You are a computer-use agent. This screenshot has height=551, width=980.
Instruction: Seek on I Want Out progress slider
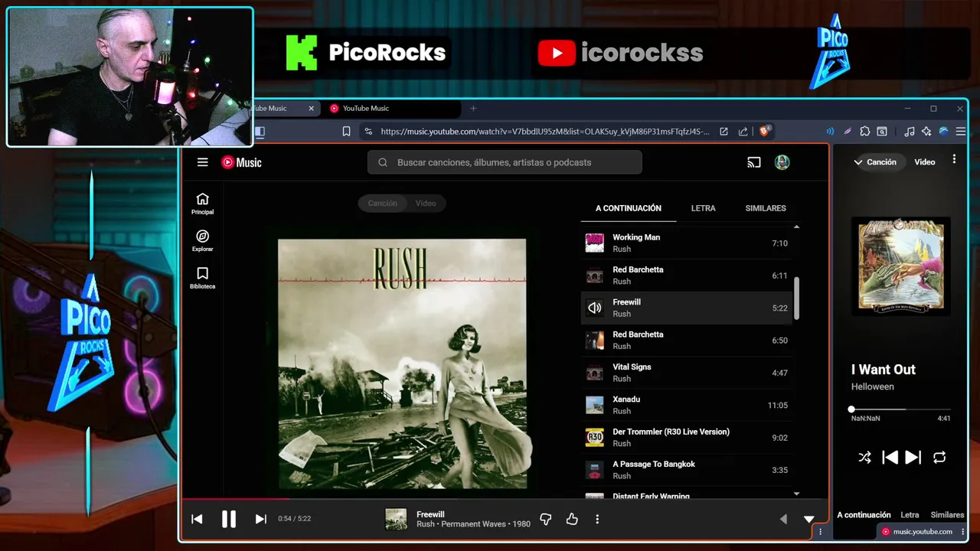(x=901, y=409)
